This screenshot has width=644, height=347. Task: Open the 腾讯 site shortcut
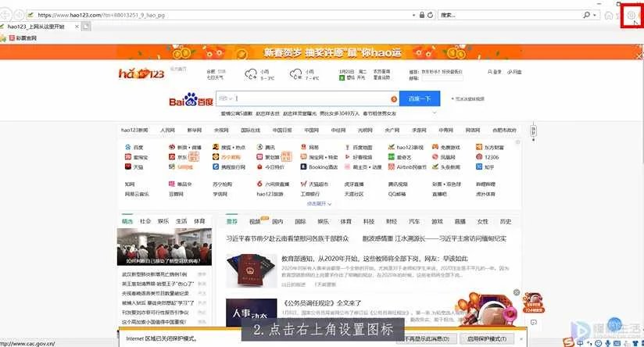tap(267, 147)
